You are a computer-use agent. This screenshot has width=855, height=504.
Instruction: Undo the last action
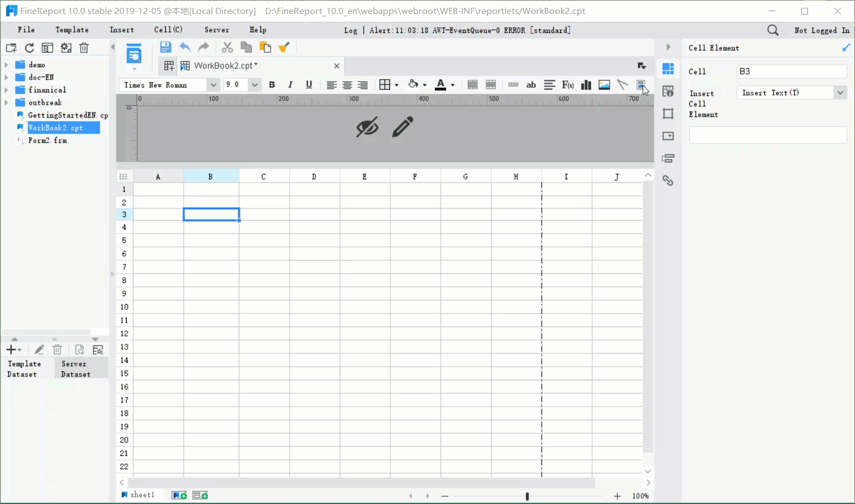[x=185, y=47]
